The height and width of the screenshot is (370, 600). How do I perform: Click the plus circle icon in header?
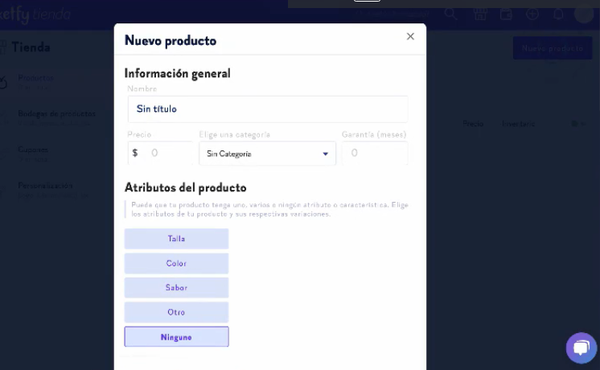[532, 14]
